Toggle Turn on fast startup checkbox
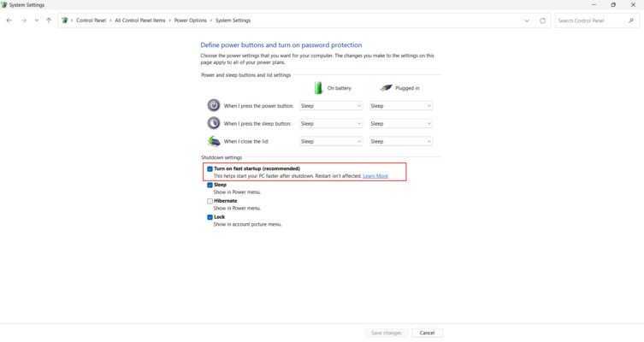The height and width of the screenshot is (342, 644). click(210, 169)
